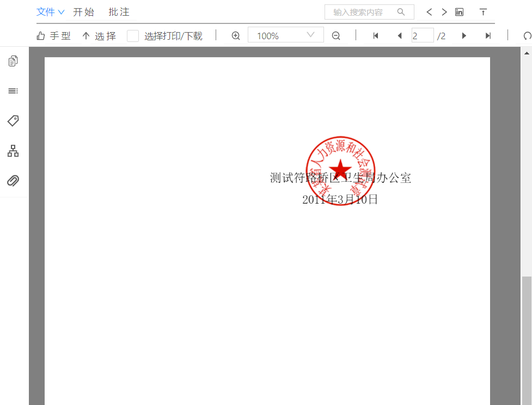Image resolution: width=532 pixels, height=405 pixels.
Task: Open the tag bookmarks sidebar panel
Action: click(13, 121)
